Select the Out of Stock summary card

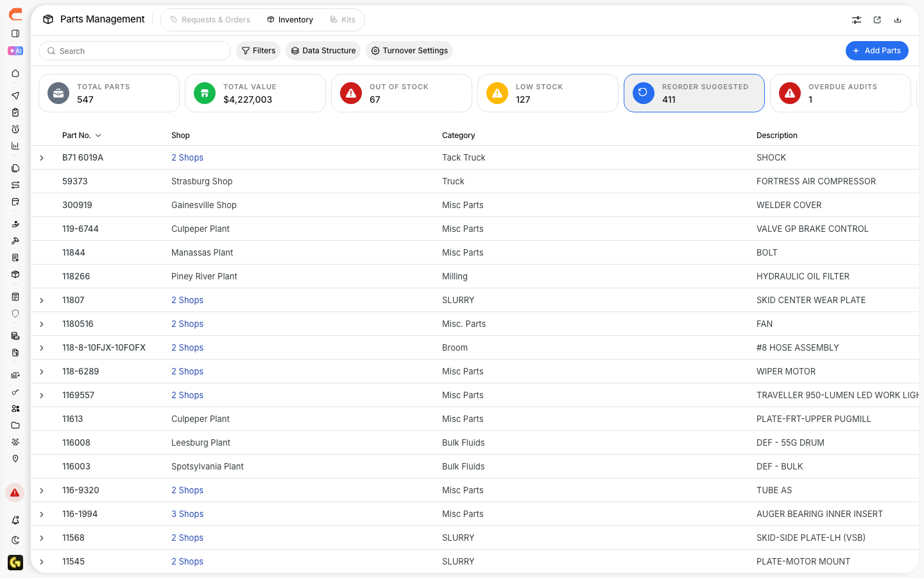402,93
